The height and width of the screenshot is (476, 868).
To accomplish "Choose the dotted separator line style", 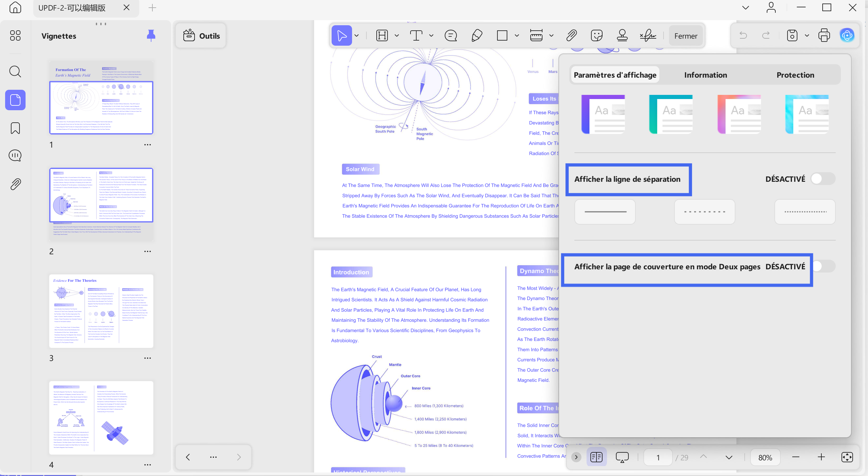I will [805, 211].
